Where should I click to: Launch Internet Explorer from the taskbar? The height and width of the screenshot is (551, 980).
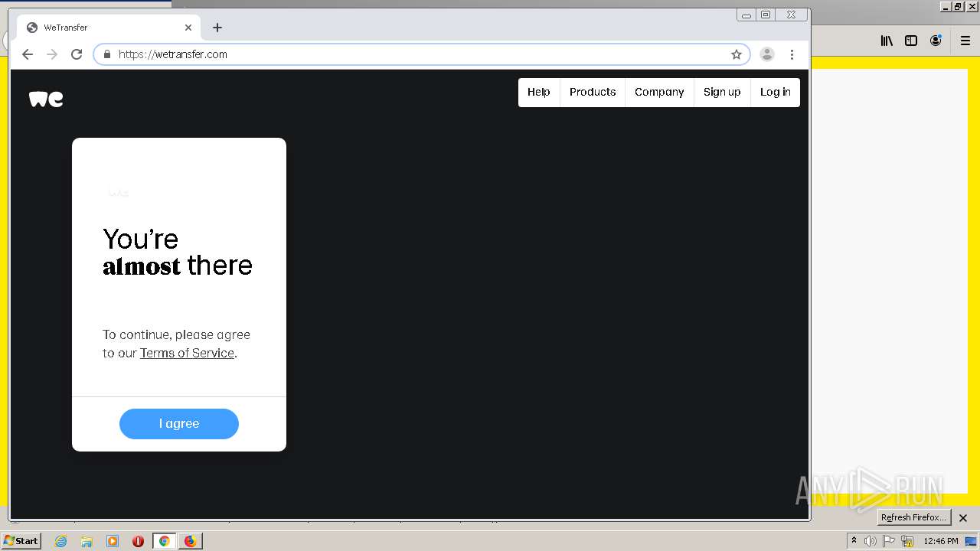(x=60, y=541)
